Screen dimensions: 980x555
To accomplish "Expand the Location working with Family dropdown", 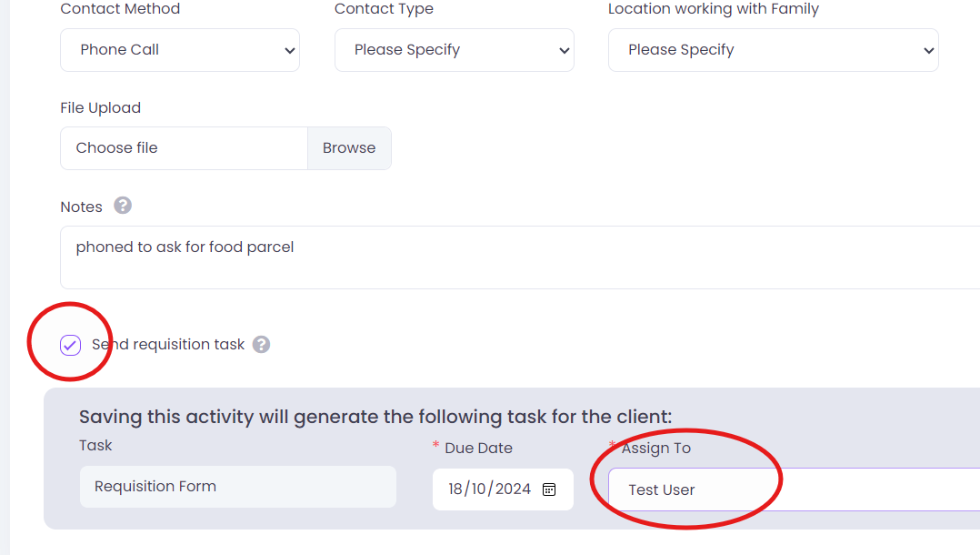I will pos(773,50).
